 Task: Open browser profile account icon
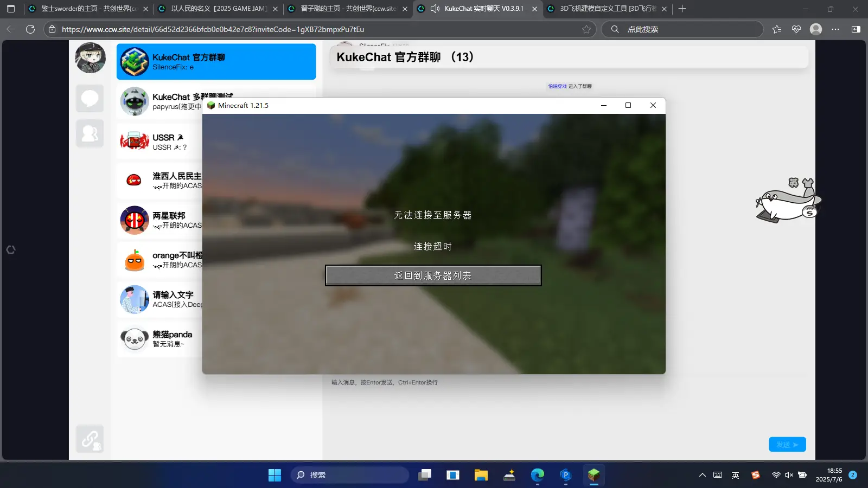tap(816, 29)
